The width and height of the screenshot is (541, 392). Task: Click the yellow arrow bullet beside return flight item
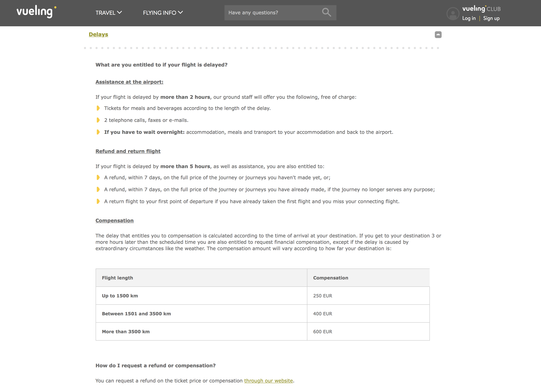[98, 201]
